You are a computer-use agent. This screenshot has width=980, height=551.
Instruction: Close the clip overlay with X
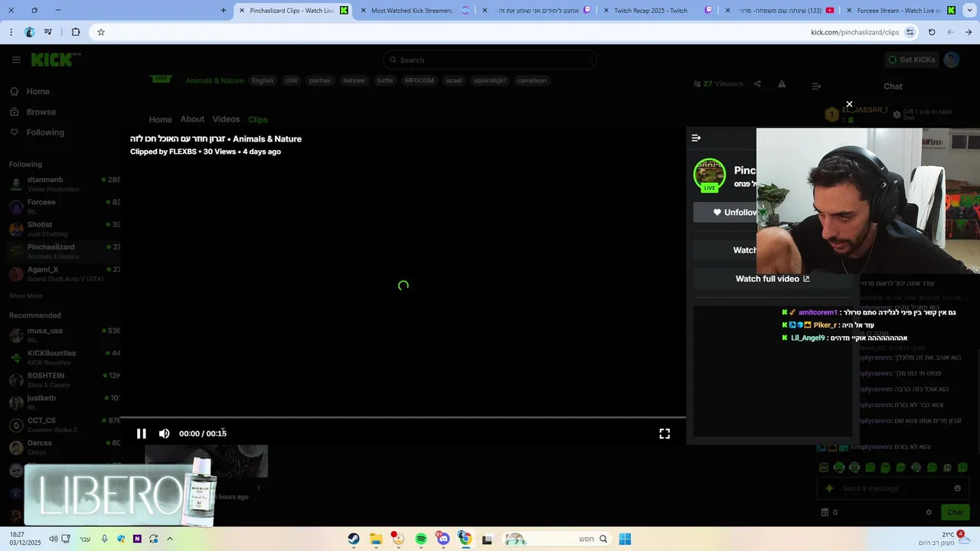point(849,104)
